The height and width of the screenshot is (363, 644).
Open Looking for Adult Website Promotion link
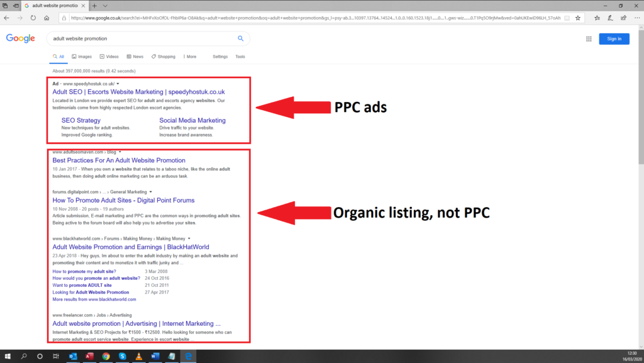click(x=91, y=293)
